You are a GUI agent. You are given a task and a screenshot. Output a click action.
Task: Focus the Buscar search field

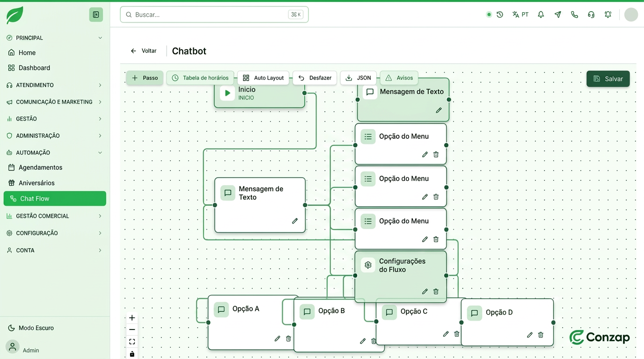click(214, 14)
